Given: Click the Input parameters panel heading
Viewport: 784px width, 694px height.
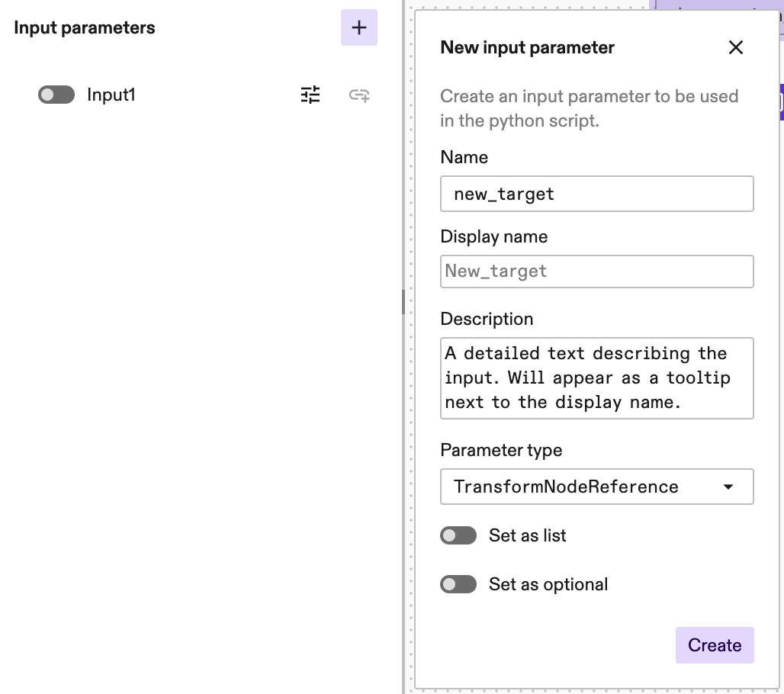Looking at the screenshot, I should (84, 27).
